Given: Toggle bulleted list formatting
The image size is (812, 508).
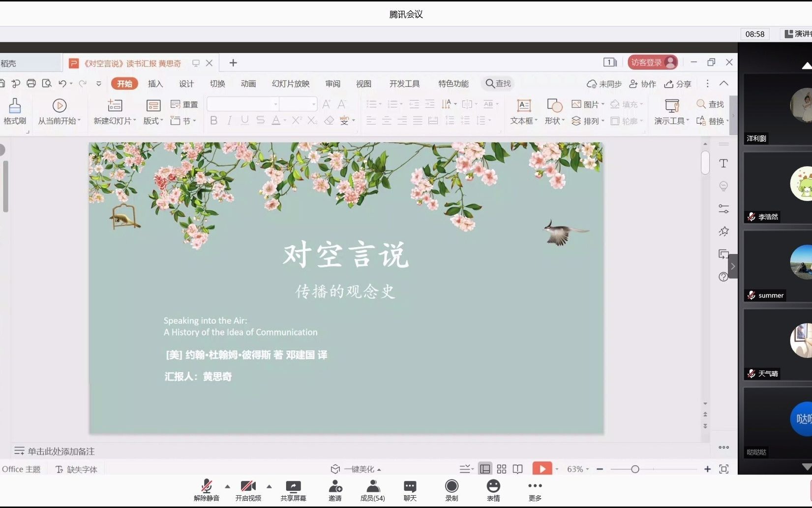Looking at the screenshot, I should [x=371, y=104].
